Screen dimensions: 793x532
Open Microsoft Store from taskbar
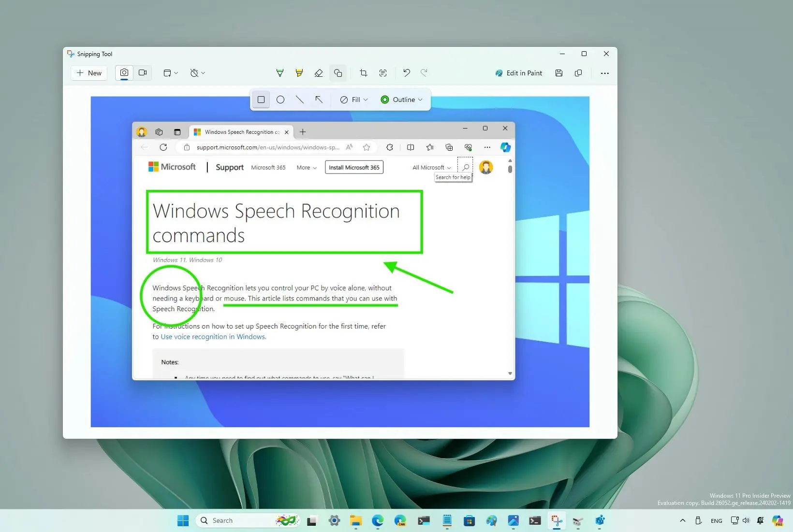(x=469, y=520)
